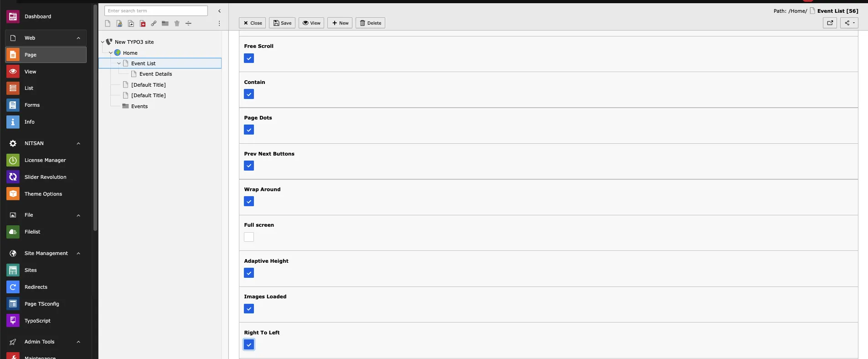Collapse the page tree panel arrow

(x=219, y=11)
